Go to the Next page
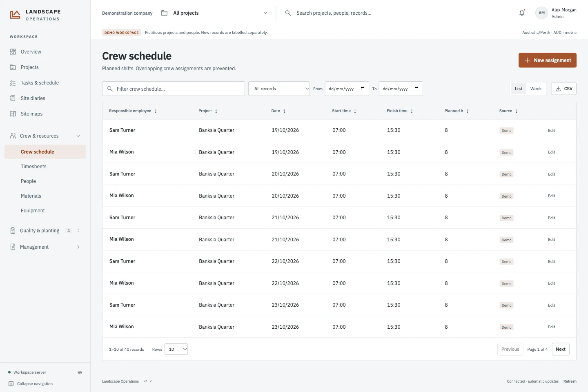Screen dimensions: 588x392 (x=561, y=349)
